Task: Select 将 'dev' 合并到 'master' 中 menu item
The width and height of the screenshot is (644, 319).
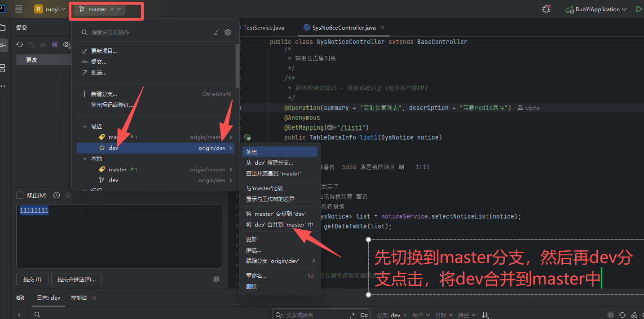Action: pyautogui.click(x=279, y=225)
